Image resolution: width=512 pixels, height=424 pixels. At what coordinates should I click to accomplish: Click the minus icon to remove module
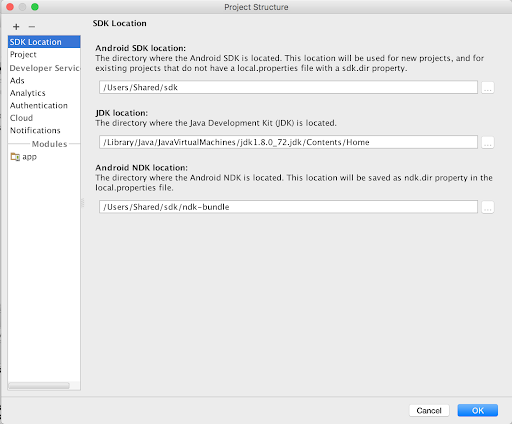coord(32,27)
